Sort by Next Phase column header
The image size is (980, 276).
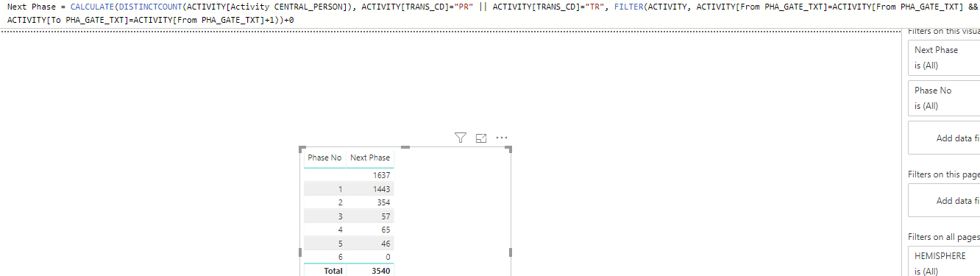click(370, 158)
